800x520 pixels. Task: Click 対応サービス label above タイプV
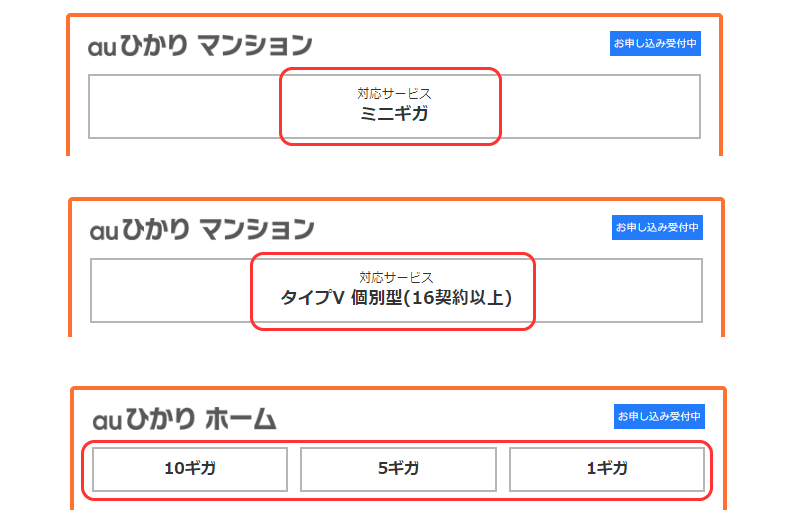point(396,278)
